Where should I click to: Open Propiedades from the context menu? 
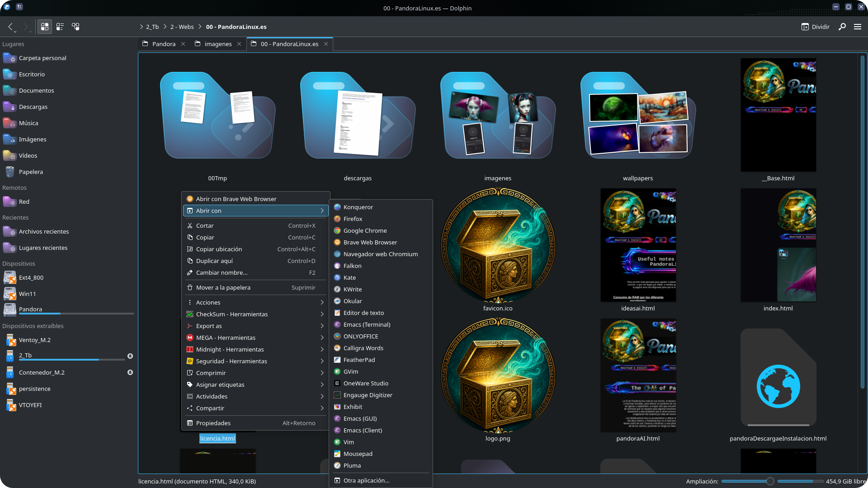[255, 423]
